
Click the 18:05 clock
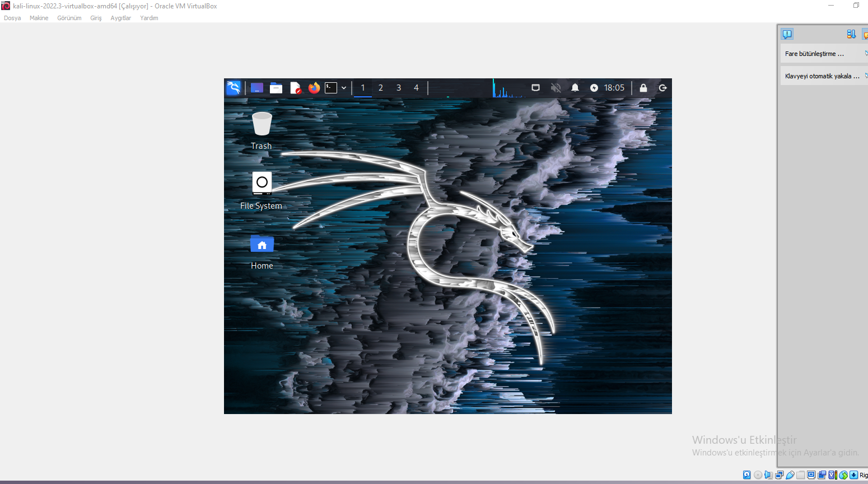[x=614, y=88]
